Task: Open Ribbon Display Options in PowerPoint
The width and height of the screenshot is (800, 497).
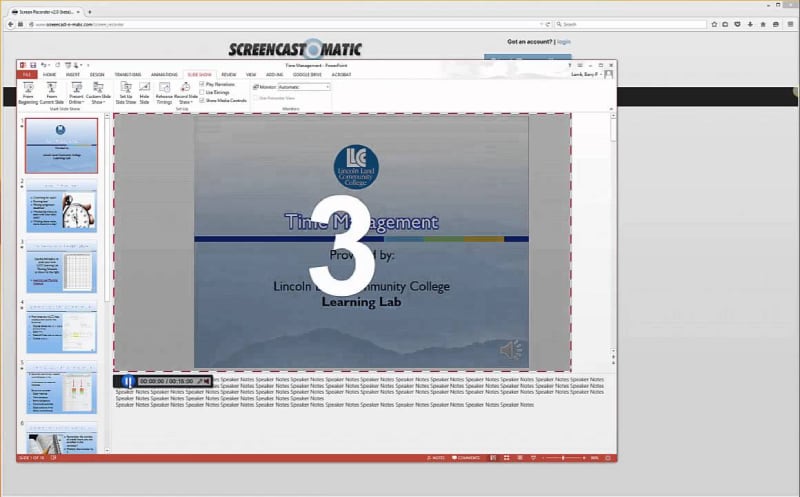Action: [x=580, y=65]
